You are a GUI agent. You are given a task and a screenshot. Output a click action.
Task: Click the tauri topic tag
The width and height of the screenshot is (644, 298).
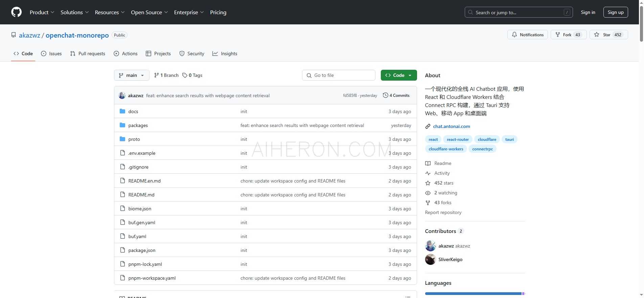[x=509, y=139]
